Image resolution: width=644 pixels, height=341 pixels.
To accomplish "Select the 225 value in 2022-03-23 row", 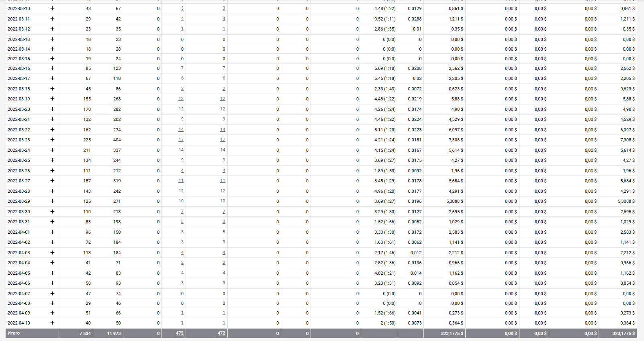I will 87,140.
